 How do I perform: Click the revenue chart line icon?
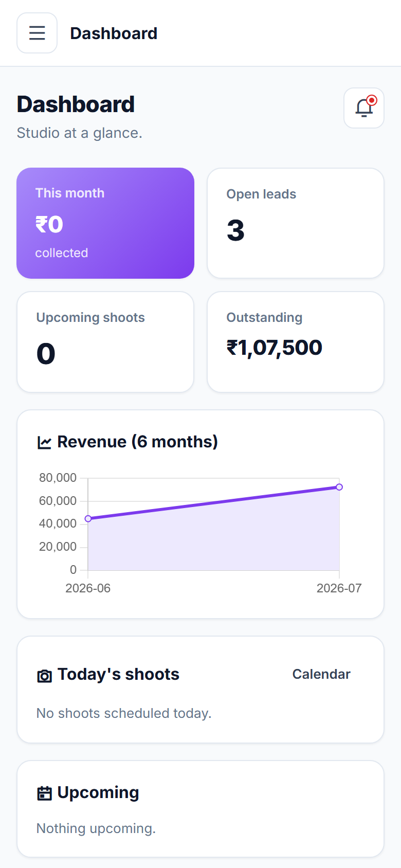click(45, 442)
